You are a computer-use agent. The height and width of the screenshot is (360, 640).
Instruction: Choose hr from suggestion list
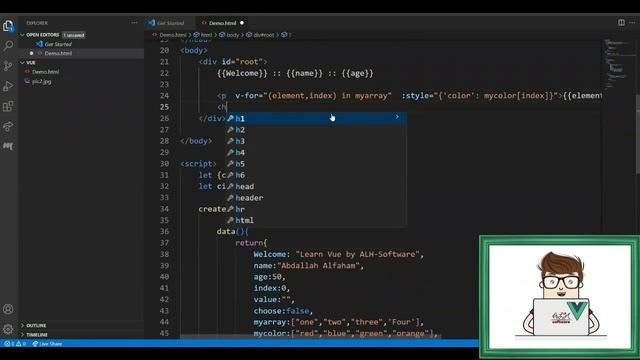pyautogui.click(x=316, y=209)
